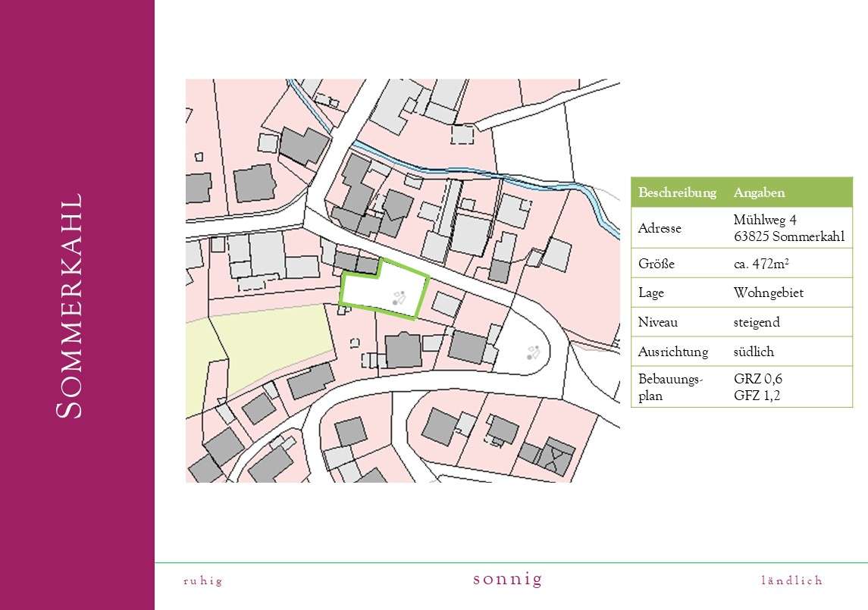The width and height of the screenshot is (868, 610).
Task: Click the 63825 Sommerkahl postal line
Action: [x=789, y=236]
